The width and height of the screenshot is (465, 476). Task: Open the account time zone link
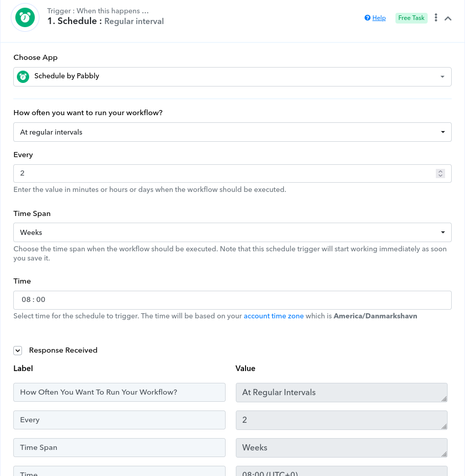[x=274, y=316]
